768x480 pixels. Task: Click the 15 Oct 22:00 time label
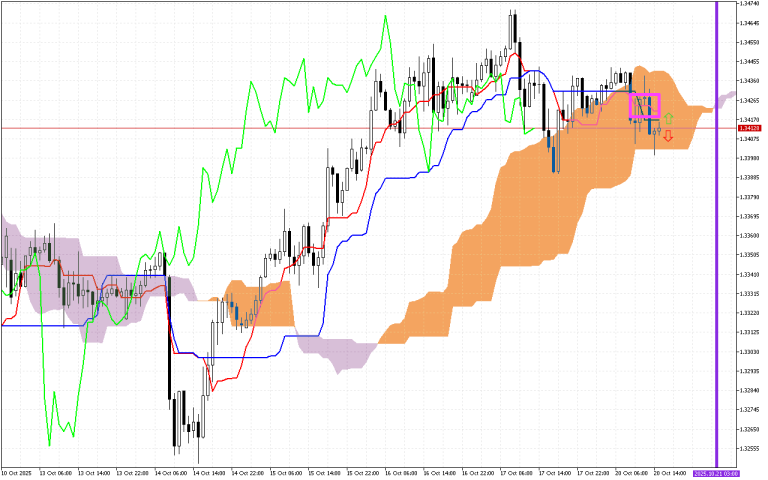point(362,474)
